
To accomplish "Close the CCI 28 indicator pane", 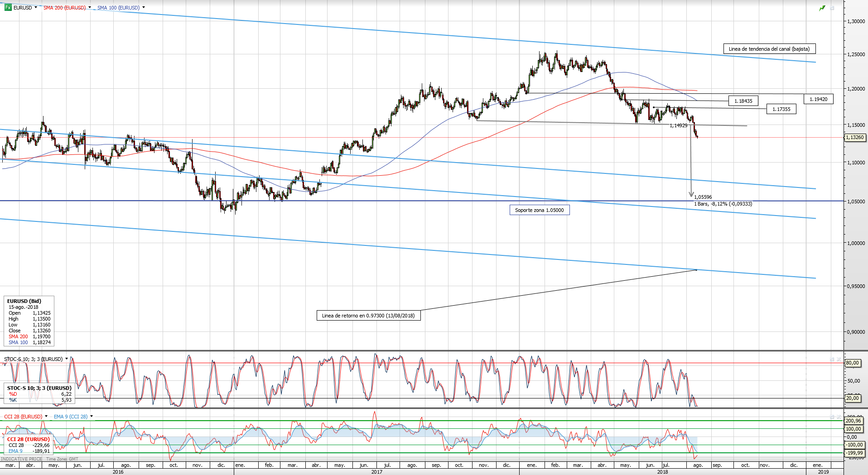I will click(839, 417).
